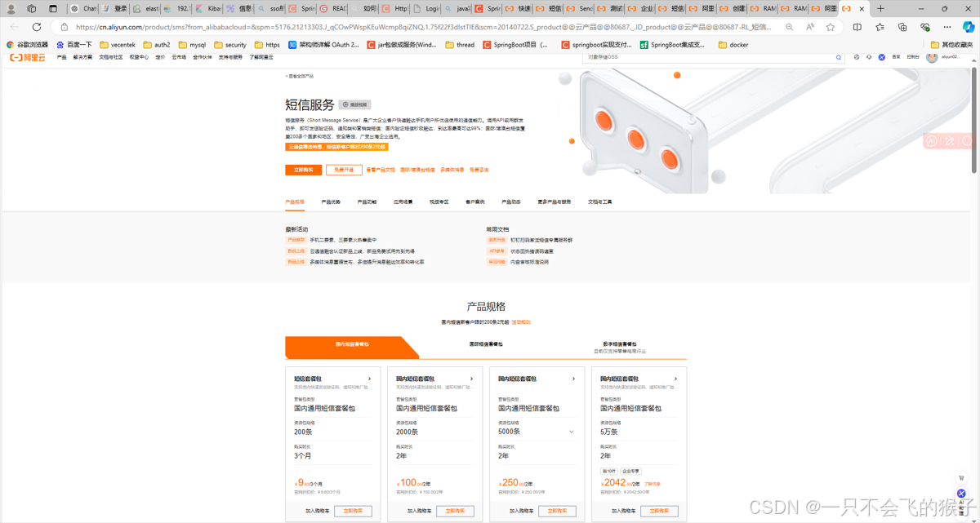Open the security bookmarks folder
The height and width of the screenshot is (523, 980).
tap(230, 45)
